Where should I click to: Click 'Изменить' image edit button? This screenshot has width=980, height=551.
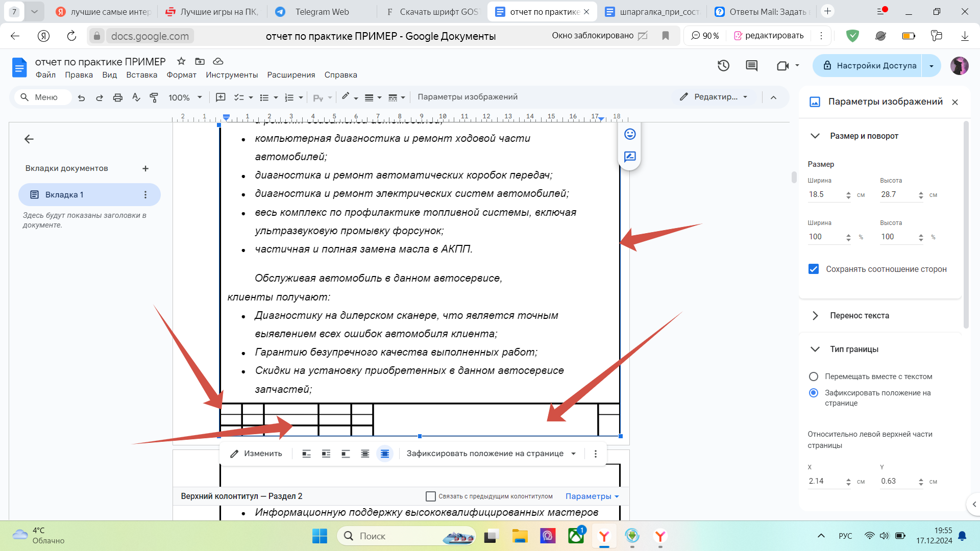(256, 454)
